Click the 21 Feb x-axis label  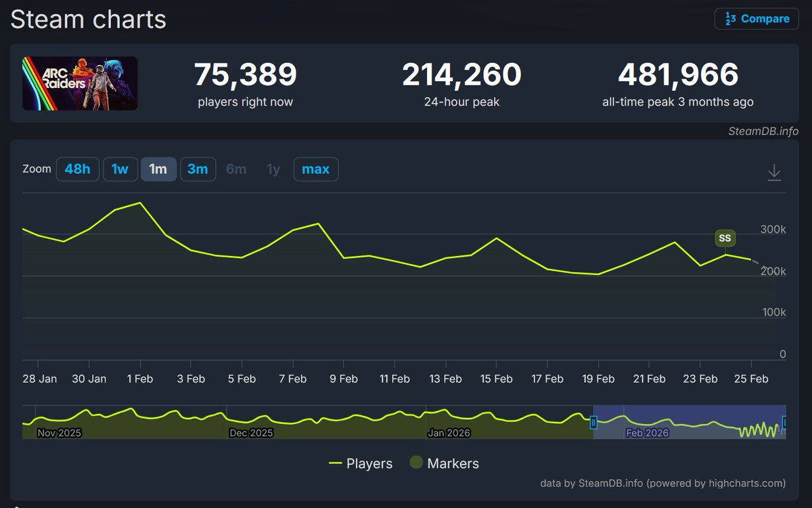pos(649,379)
